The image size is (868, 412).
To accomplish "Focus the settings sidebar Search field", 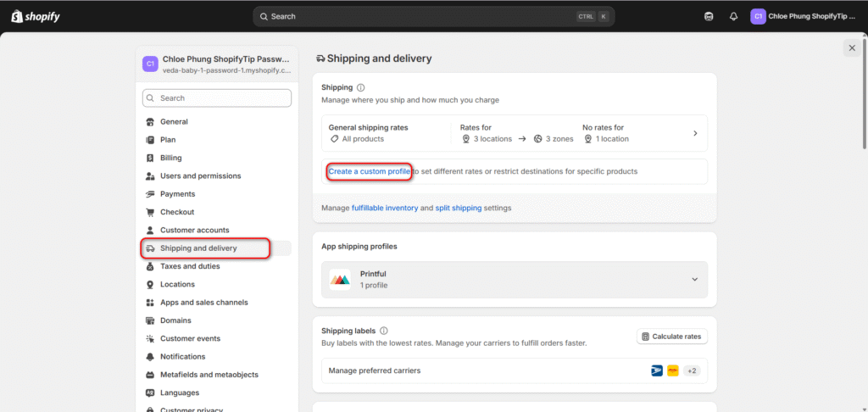I will 217,98.
